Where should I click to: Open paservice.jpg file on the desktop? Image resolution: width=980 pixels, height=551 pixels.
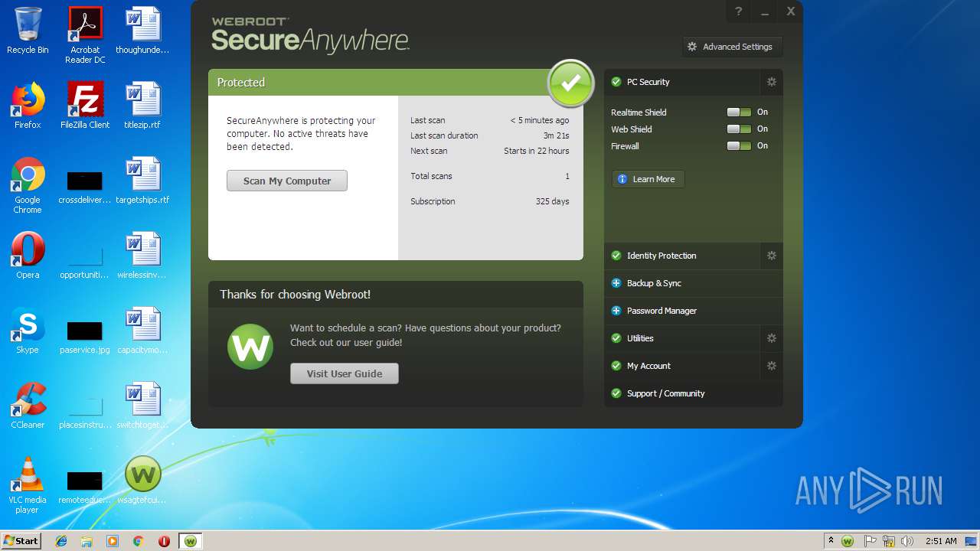coord(85,335)
